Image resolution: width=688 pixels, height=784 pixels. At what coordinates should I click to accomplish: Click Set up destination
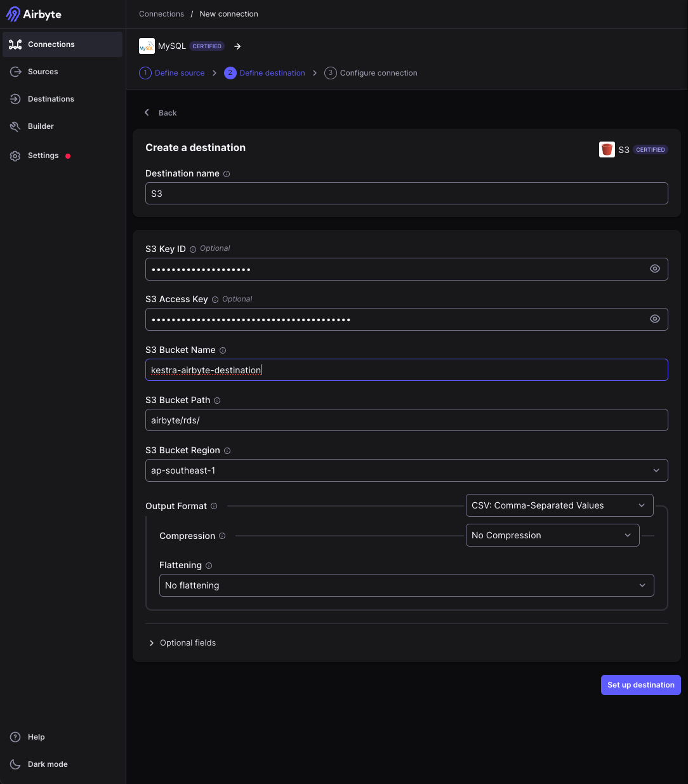640,685
